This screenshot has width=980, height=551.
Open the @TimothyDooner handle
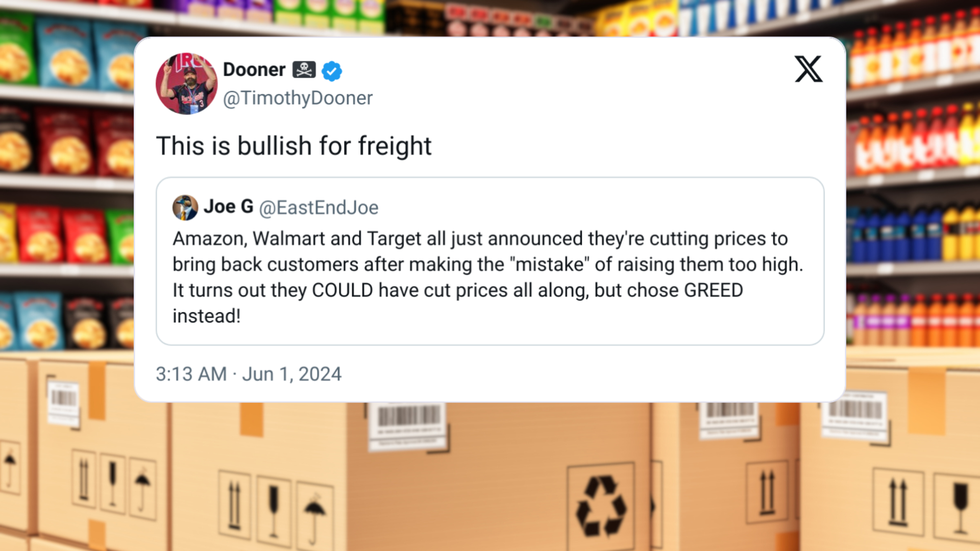298,98
